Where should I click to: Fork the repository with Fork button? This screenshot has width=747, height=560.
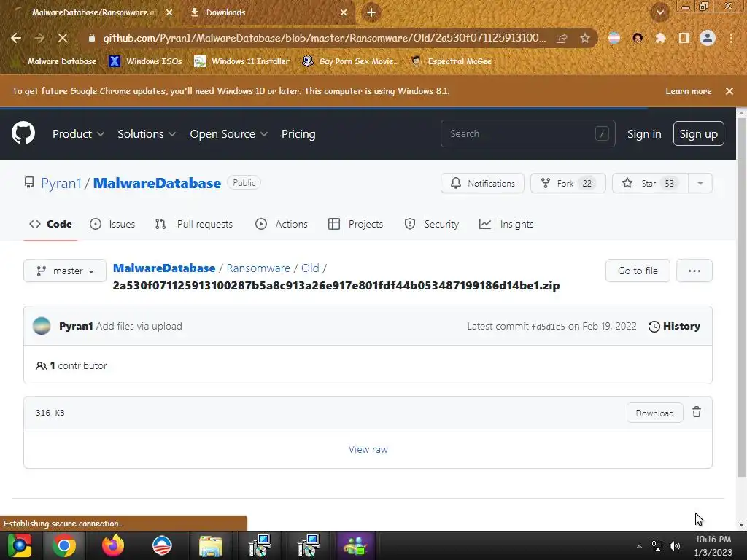[568, 183]
